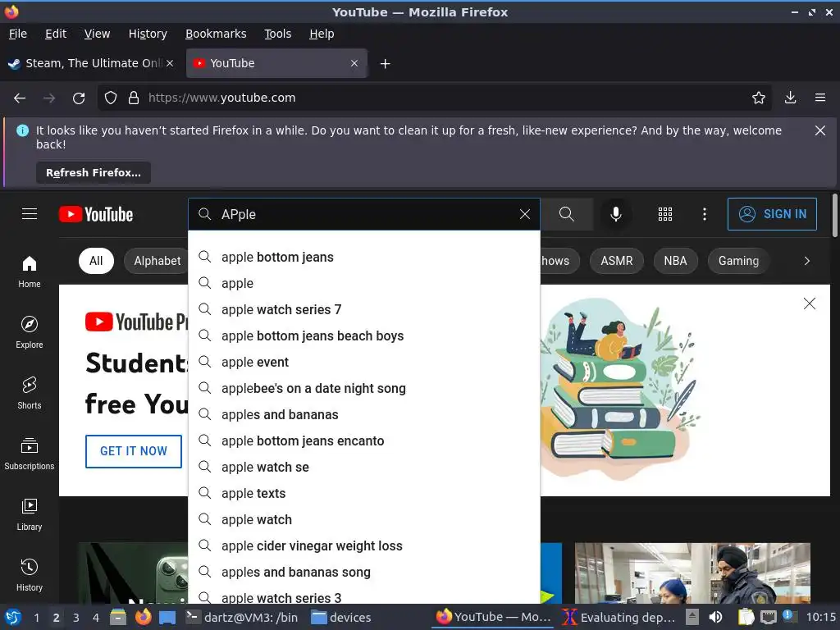Open the View menu
Viewport: 840px width, 630px height.
pos(97,34)
